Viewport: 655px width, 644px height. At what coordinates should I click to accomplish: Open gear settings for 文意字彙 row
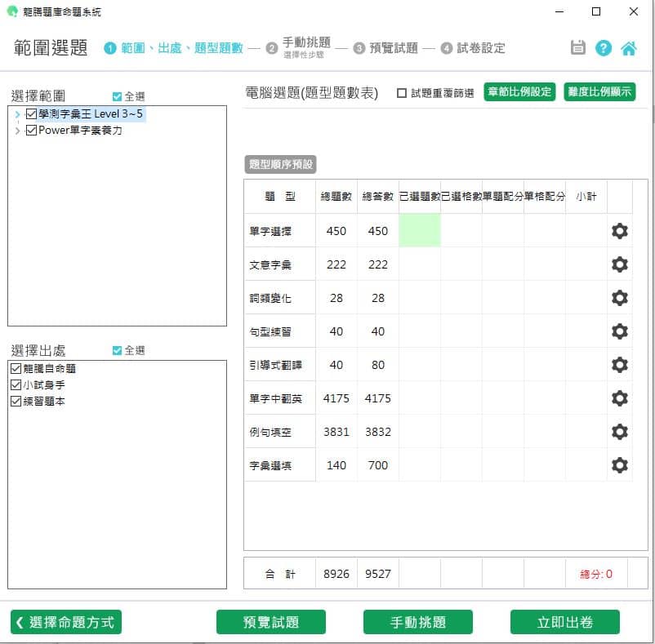pyautogui.click(x=620, y=264)
